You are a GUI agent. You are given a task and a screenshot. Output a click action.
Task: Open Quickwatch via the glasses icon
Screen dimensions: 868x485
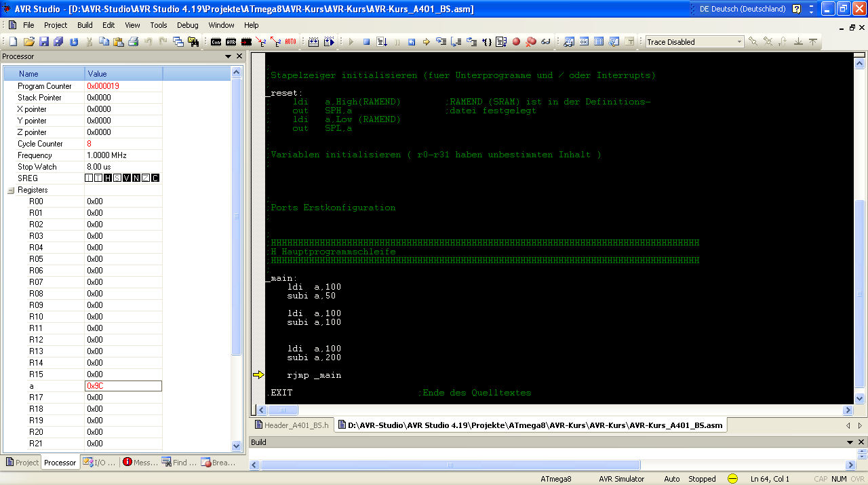pos(546,42)
